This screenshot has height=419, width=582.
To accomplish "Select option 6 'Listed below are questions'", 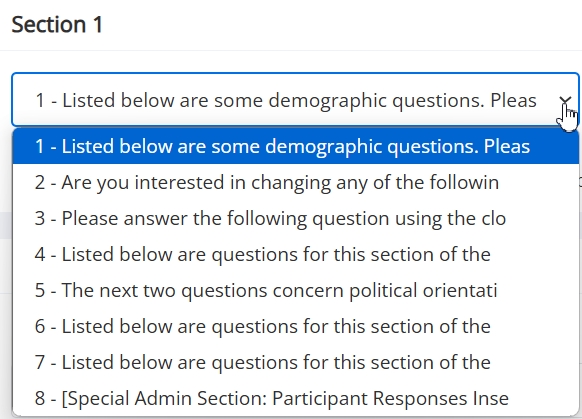I will click(295, 326).
